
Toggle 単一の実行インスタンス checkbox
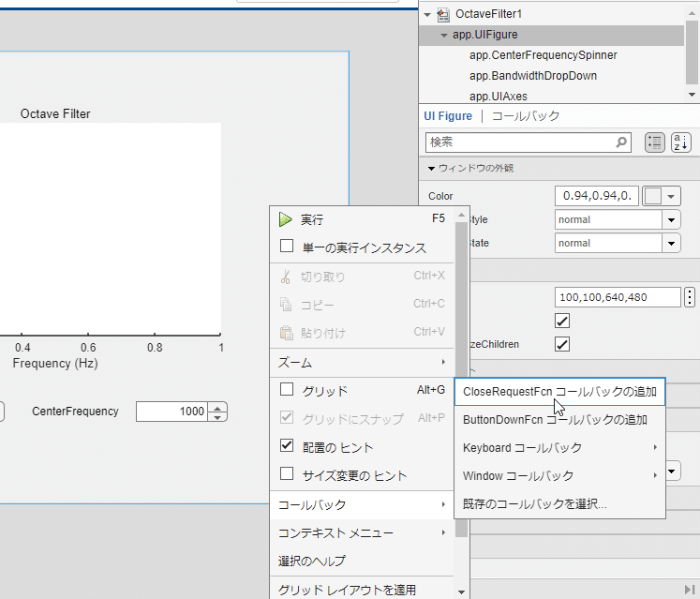pyautogui.click(x=287, y=247)
